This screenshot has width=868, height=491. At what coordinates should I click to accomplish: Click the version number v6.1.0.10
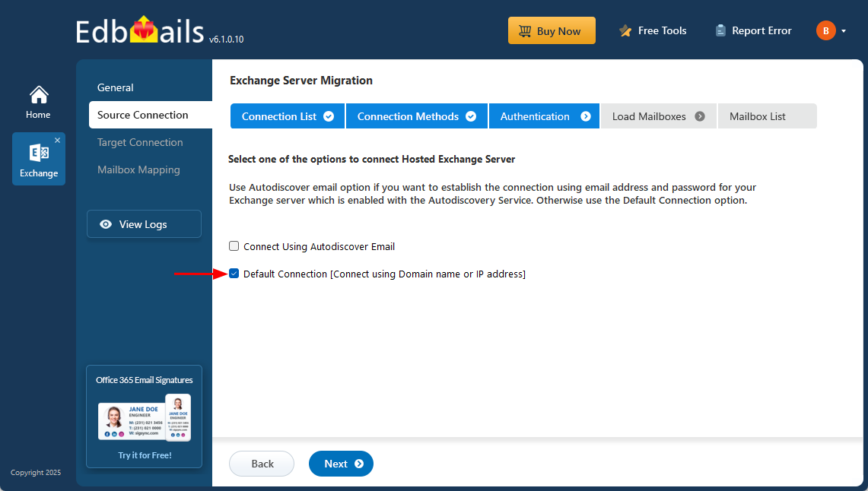[227, 40]
